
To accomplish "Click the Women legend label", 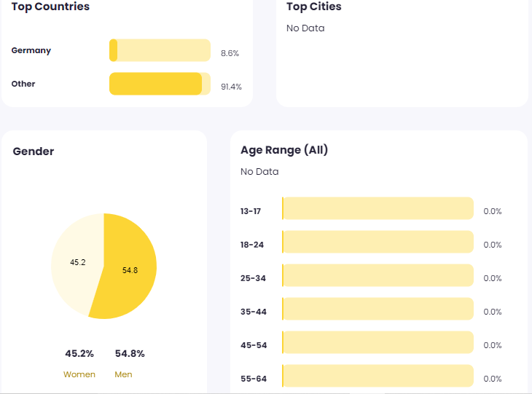I will pos(79,374).
